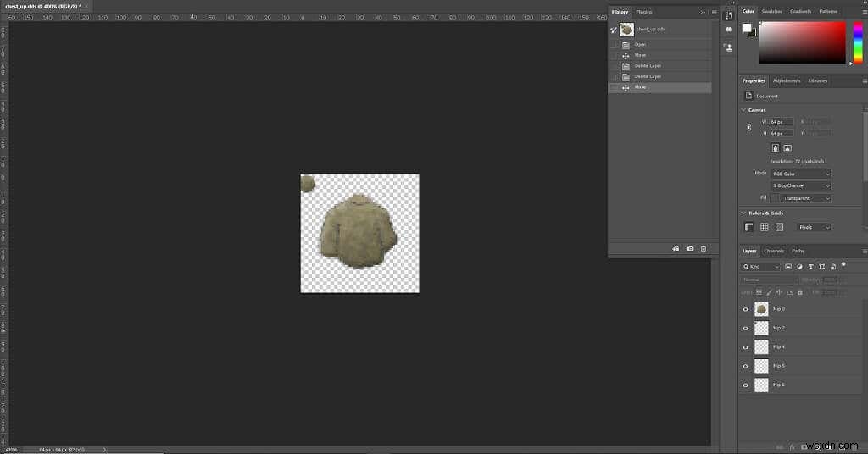The width and height of the screenshot is (868, 454).
Task: Click the rainbow hue slider strip
Action: (858, 42)
